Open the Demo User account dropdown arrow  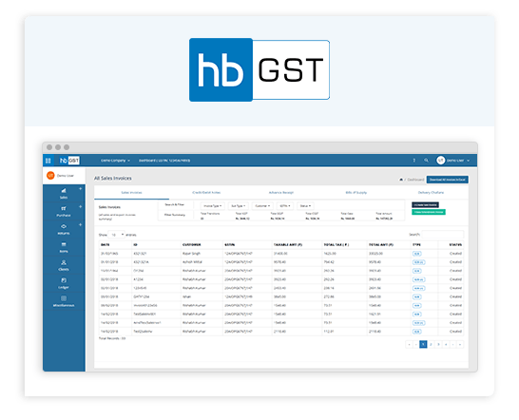click(468, 161)
